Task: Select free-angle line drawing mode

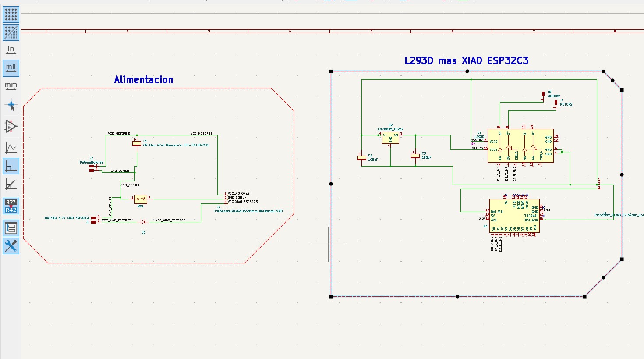Action: click(11, 148)
